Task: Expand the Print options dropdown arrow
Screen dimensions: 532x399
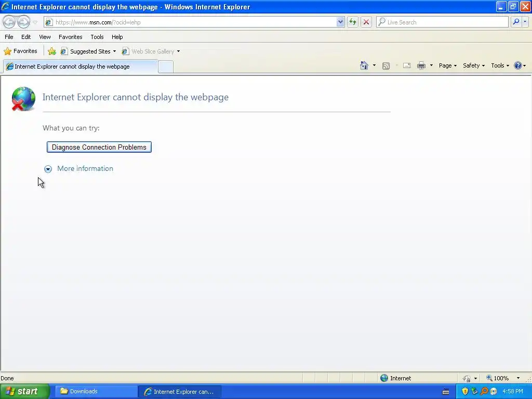Action: 431,65
